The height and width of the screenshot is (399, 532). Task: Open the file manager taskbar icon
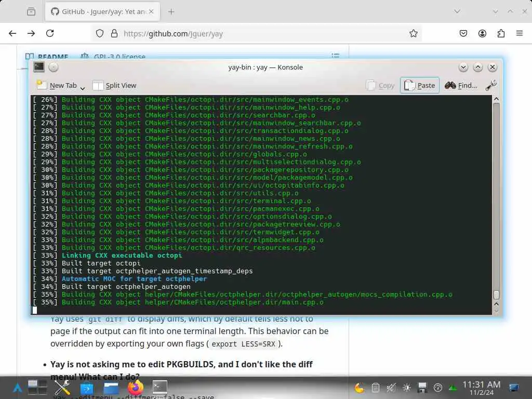pyautogui.click(x=111, y=388)
